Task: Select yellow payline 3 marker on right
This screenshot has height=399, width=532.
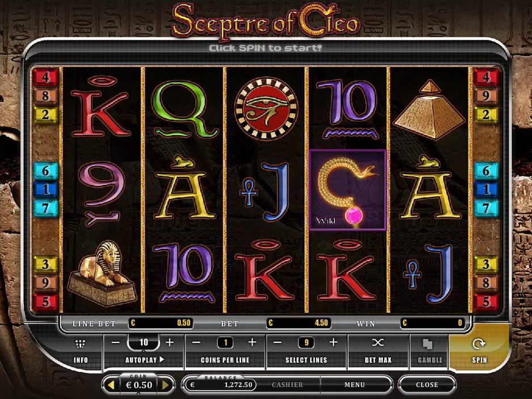Action: (486, 264)
